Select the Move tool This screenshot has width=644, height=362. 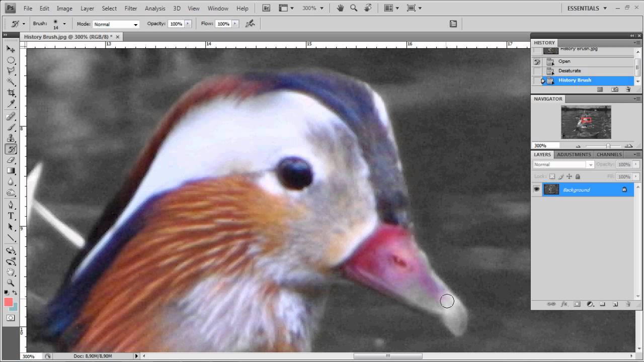click(11, 49)
